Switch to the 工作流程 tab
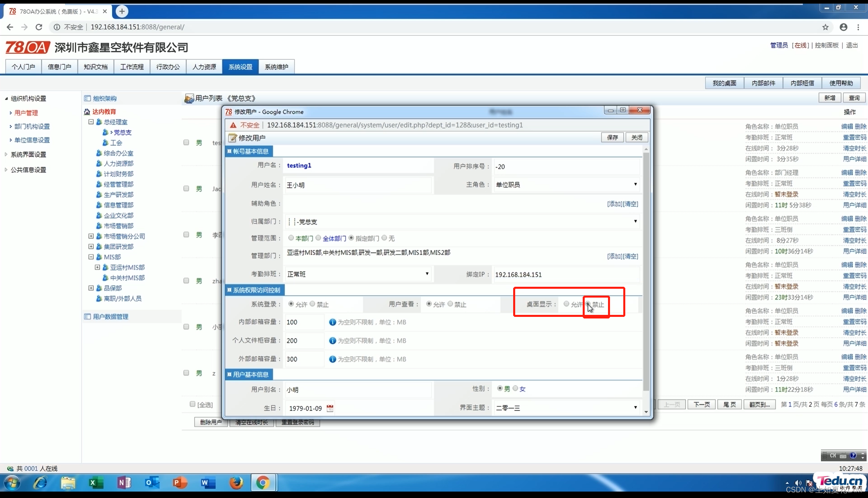The width and height of the screenshot is (868, 498). point(132,67)
